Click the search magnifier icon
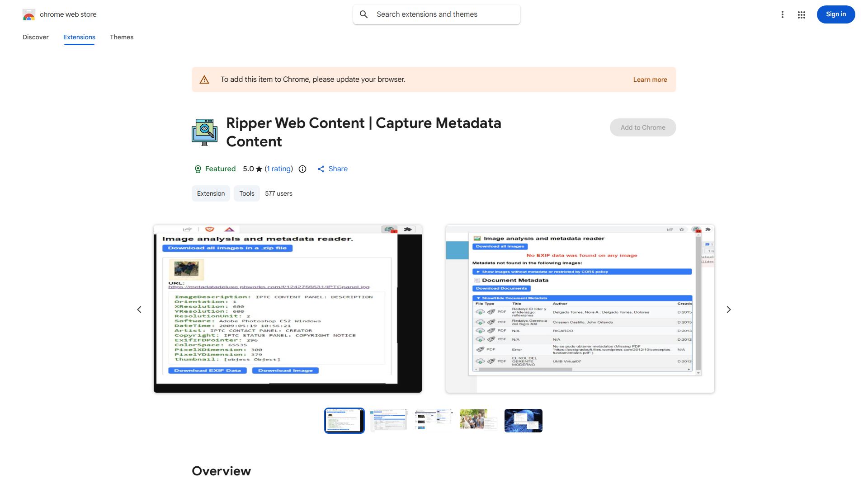This screenshot has width=868, height=488. (x=364, y=14)
